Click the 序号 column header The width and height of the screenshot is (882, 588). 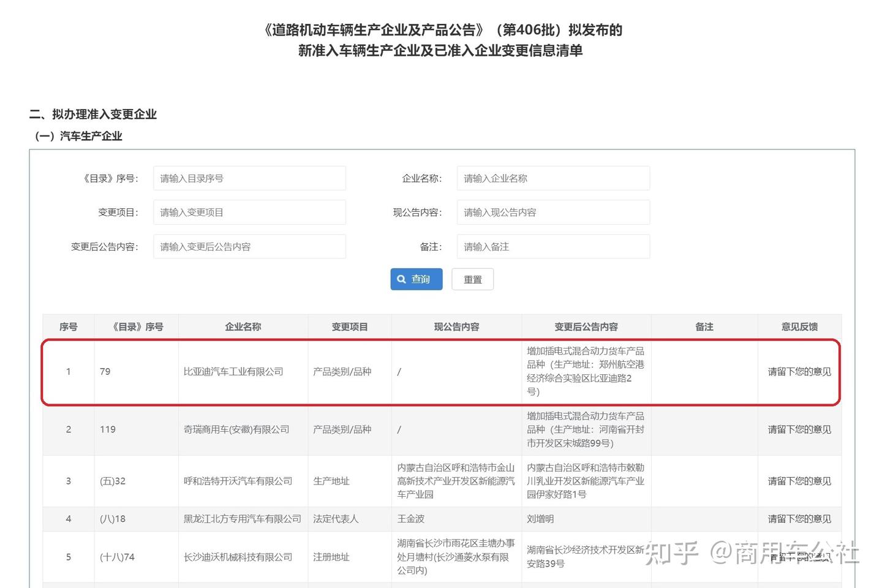(69, 327)
